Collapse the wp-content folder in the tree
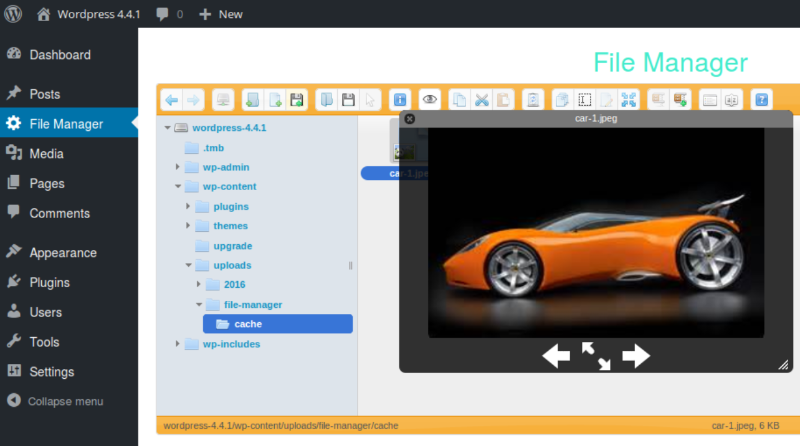The image size is (800, 446). click(x=178, y=186)
